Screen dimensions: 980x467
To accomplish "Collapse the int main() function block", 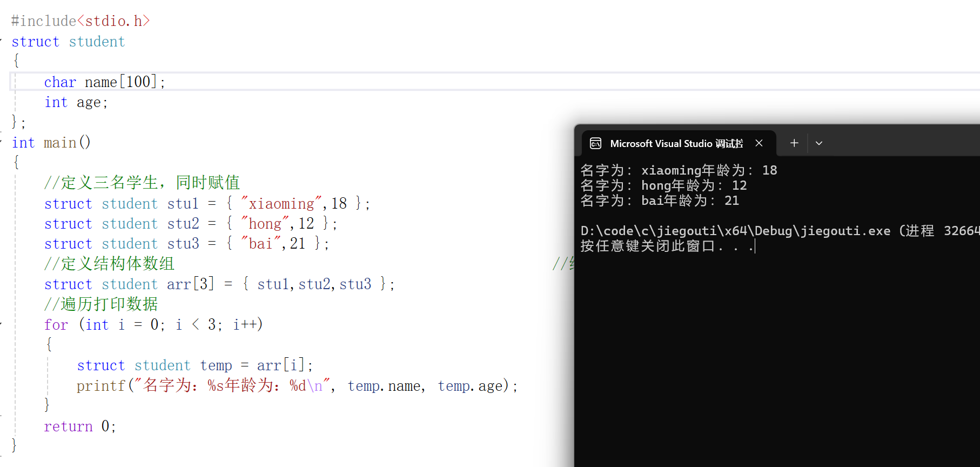I will pos(1,141).
